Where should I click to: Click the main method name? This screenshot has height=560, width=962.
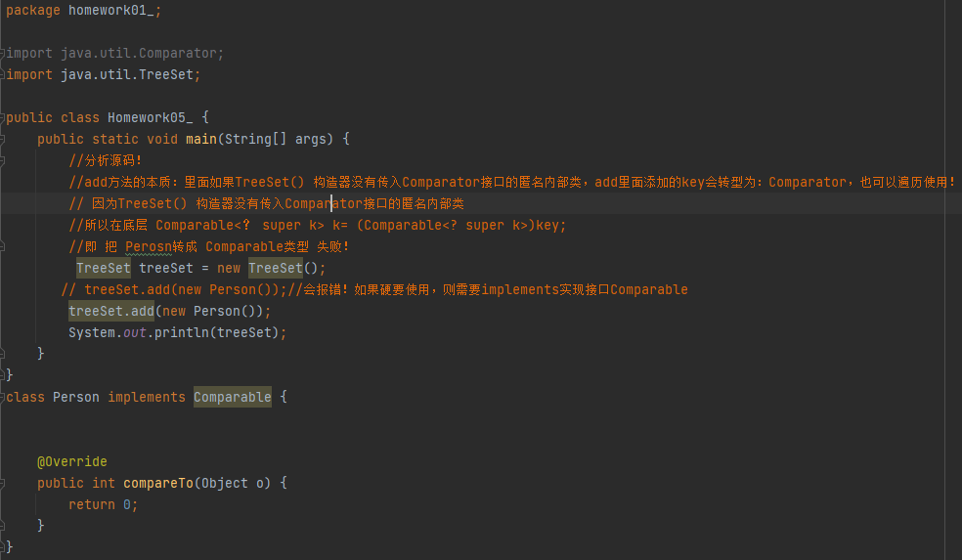point(200,139)
